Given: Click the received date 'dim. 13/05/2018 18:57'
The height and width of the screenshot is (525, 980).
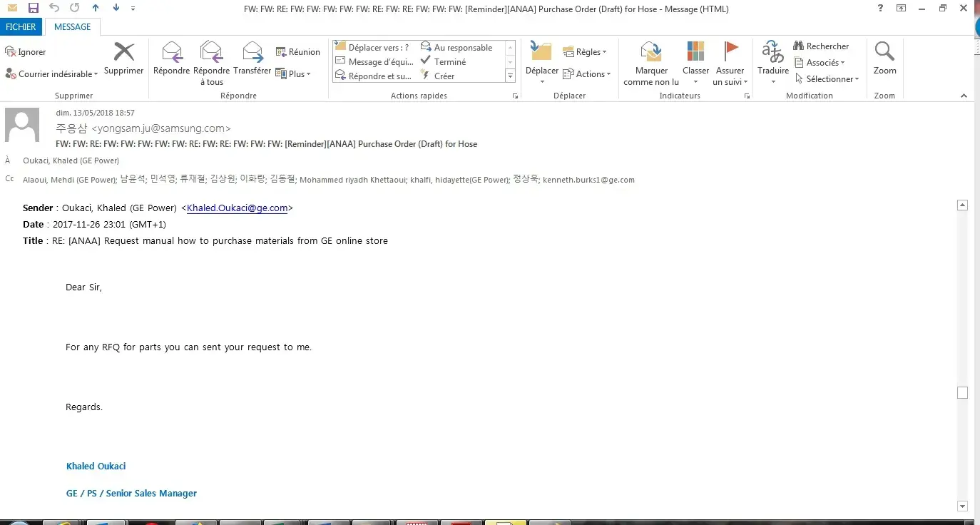Looking at the screenshot, I should (96, 113).
